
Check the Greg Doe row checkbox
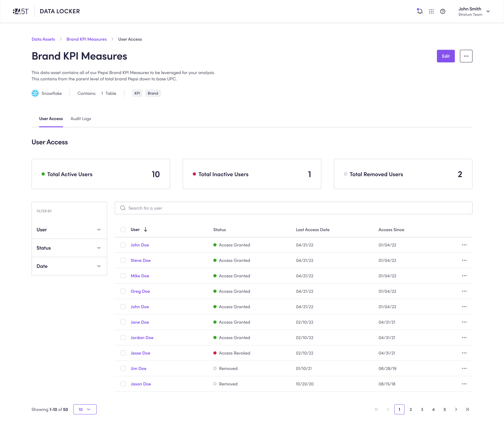click(123, 291)
